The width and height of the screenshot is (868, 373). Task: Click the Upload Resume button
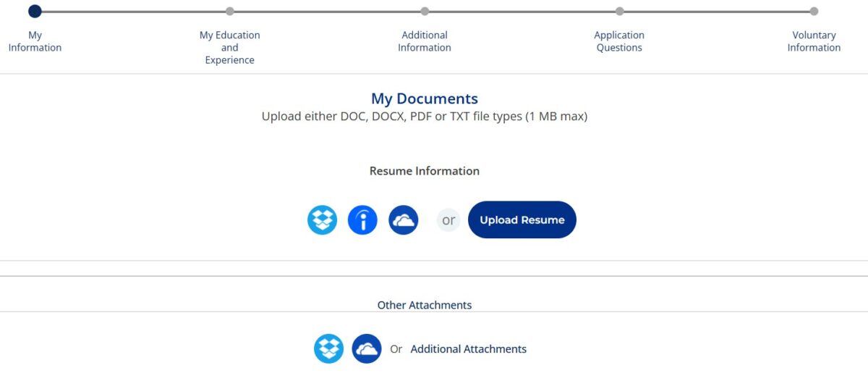[522, 219]
